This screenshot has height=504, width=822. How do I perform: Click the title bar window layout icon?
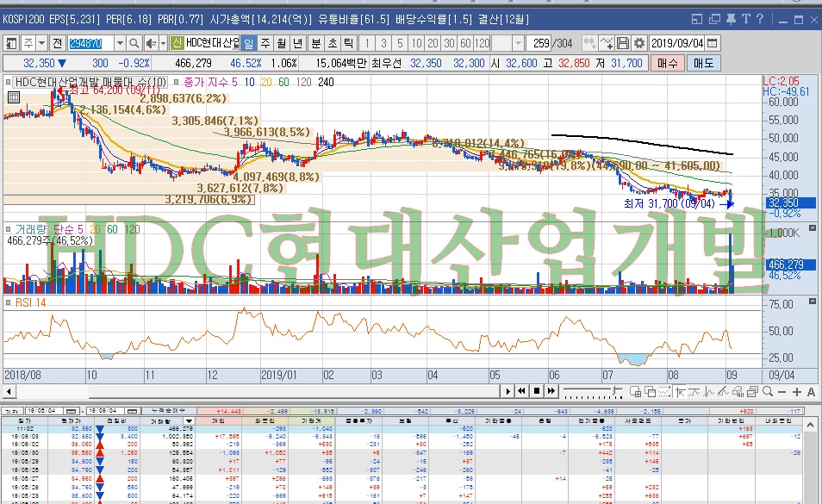(697, 20)
